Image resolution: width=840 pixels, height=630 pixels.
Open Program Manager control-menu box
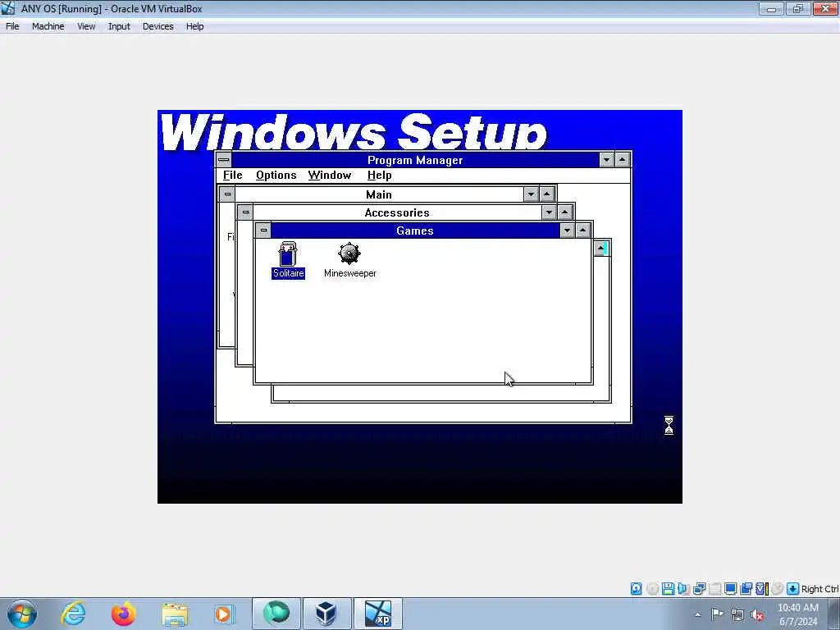point(224,160)
